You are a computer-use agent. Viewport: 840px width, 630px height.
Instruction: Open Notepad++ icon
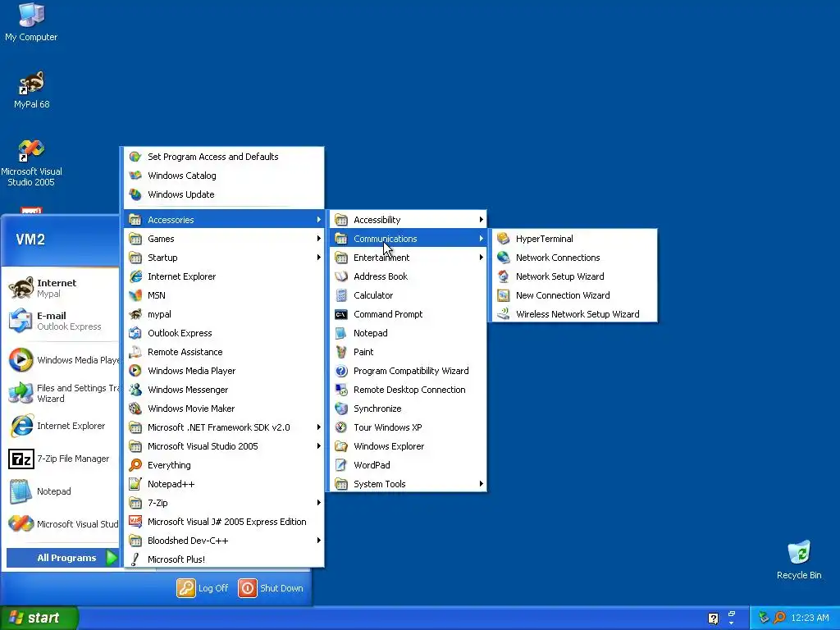[135, 484]
